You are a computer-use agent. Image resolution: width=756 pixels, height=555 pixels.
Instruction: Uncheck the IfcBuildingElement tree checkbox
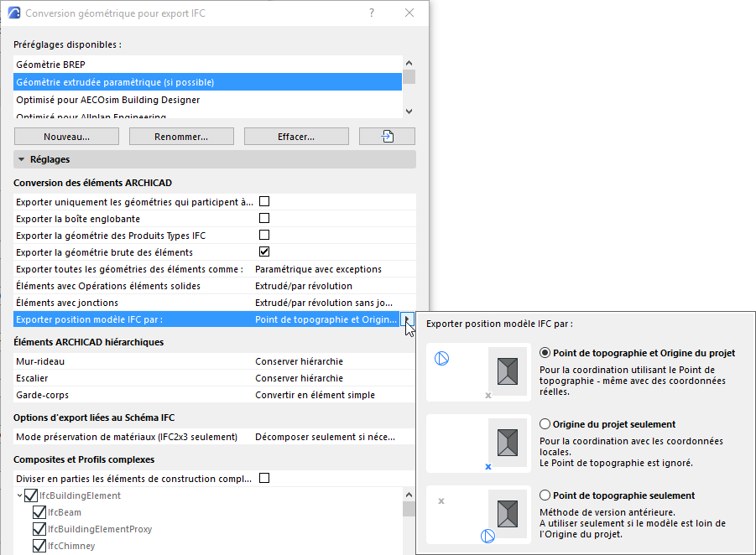31,495
